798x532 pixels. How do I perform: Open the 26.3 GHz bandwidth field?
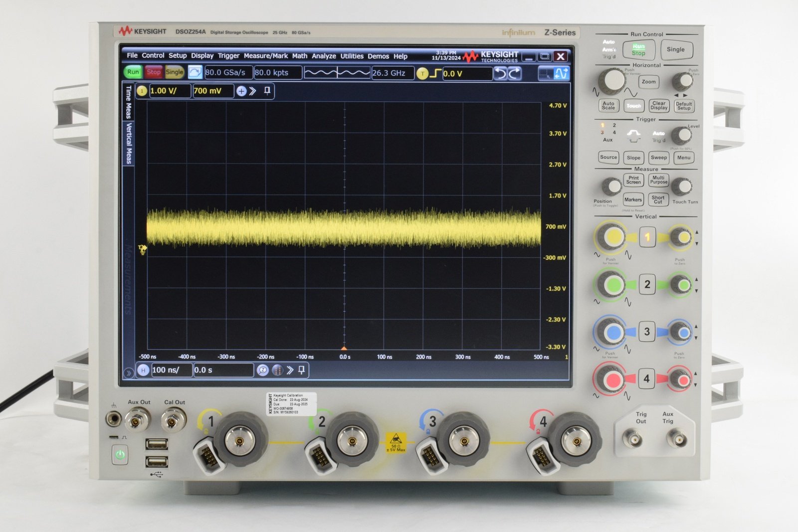coord(393,73)
